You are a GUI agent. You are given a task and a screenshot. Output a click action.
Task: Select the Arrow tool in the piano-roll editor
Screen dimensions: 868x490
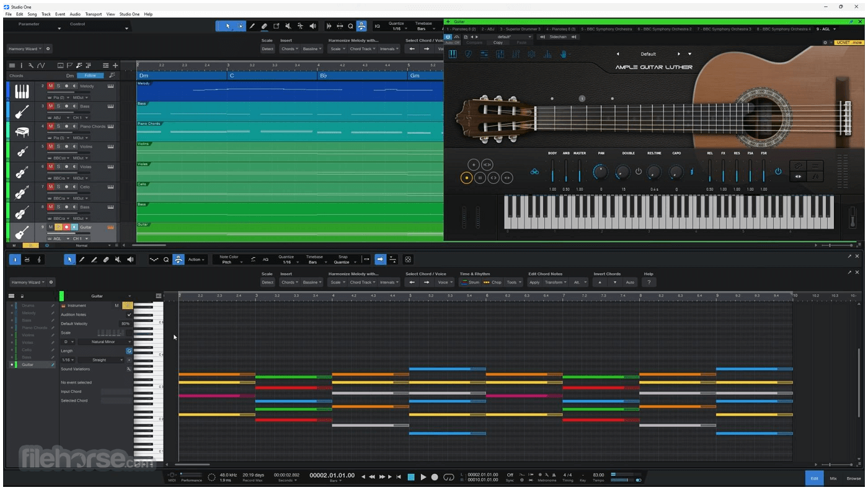point(69,260)
